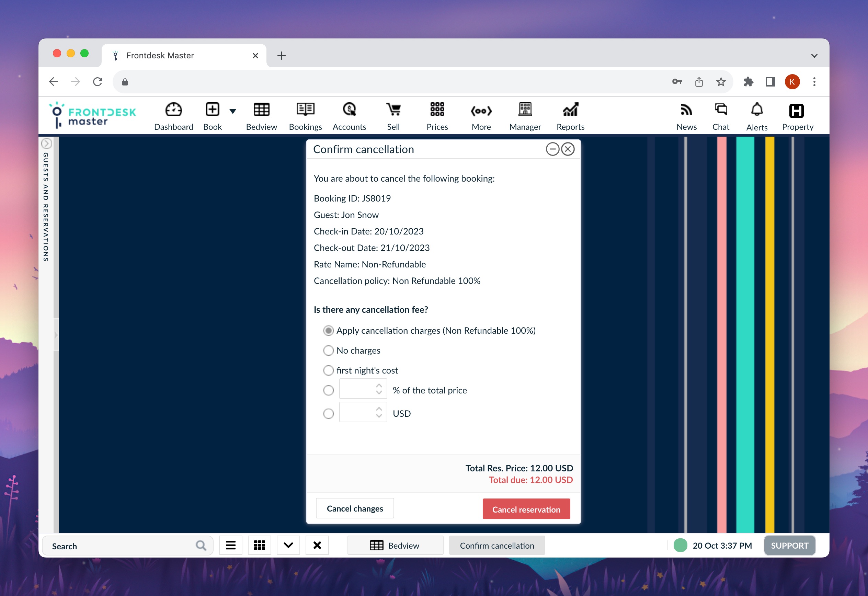The height and width of the screenshot is (596, 868).
Task: Select the USD amount radio button
Action: (328, 413)
